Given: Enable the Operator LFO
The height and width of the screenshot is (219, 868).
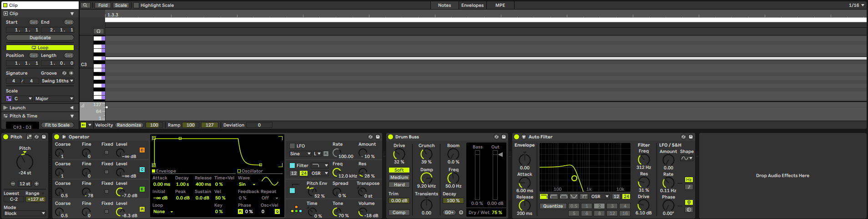Looking at the screenshot, I should (293, 146).
